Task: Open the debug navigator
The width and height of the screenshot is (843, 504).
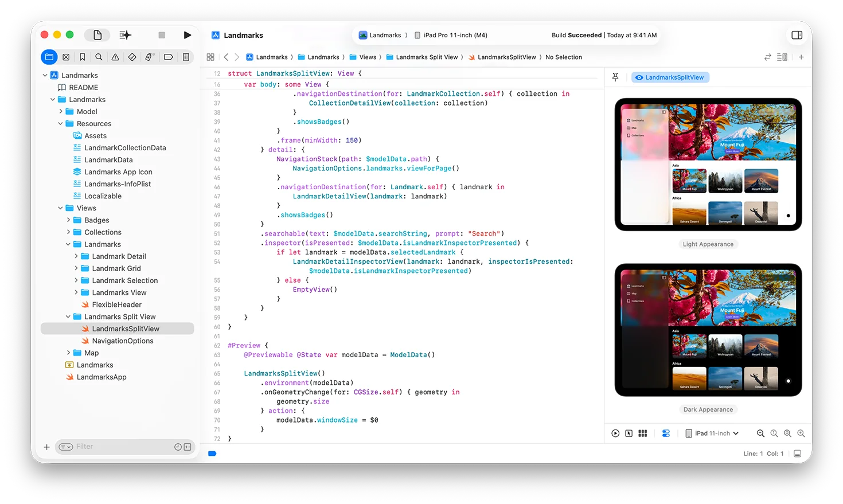Action: tap(150, 57)
